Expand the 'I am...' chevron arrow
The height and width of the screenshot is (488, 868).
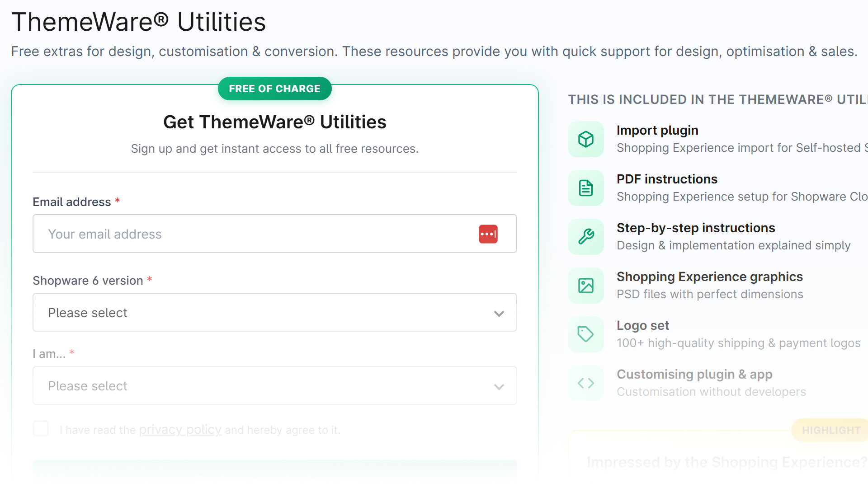pyautogui.click(x=499, y=387)
